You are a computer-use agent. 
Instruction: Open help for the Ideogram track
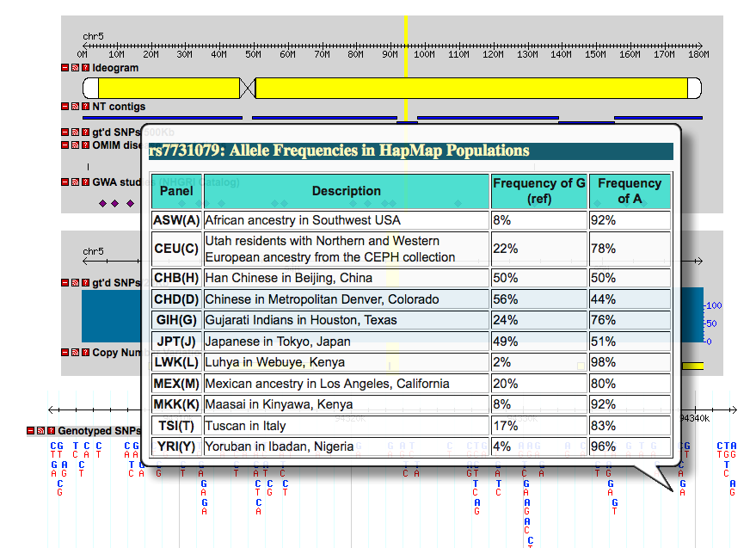(x=85, y=68)
